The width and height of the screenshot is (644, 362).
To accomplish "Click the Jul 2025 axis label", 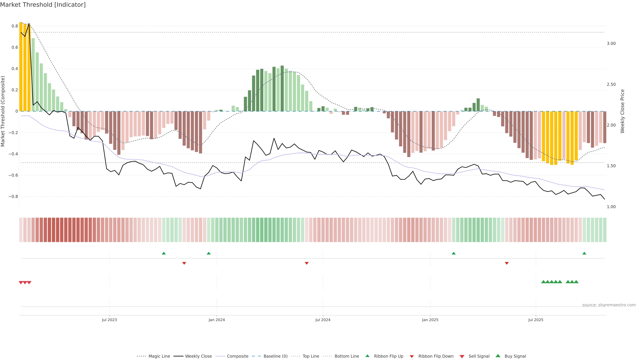I will tap(535, 320).
